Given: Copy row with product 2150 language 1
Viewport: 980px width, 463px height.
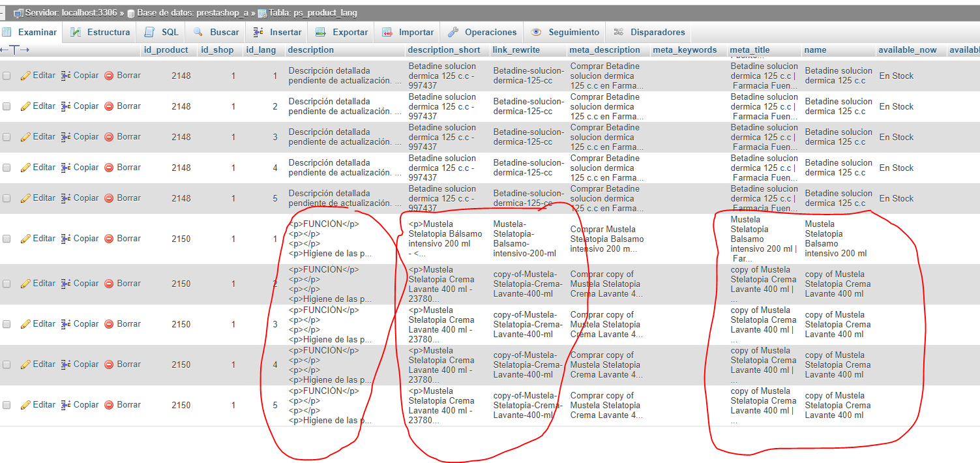Looking at the screenshot, I should coord(80,239).
